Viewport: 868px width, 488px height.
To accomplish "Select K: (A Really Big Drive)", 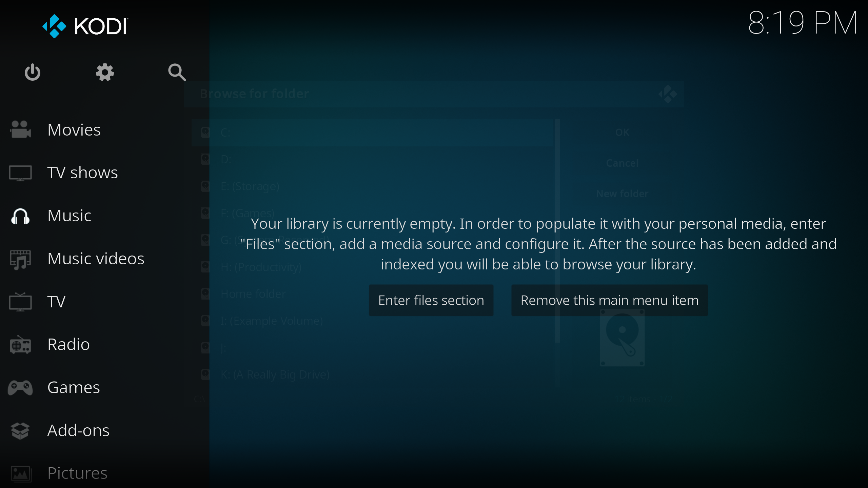I will coord(275,374).
